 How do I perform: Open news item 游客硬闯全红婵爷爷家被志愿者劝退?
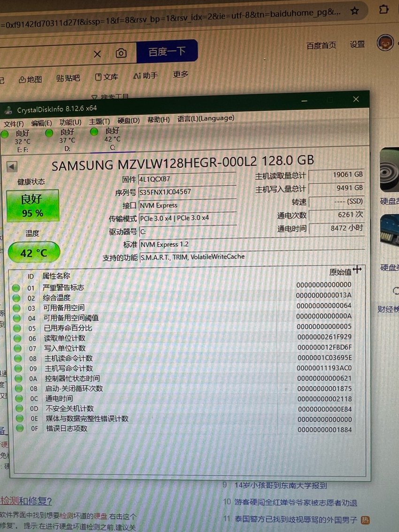(x=296, y=502)
